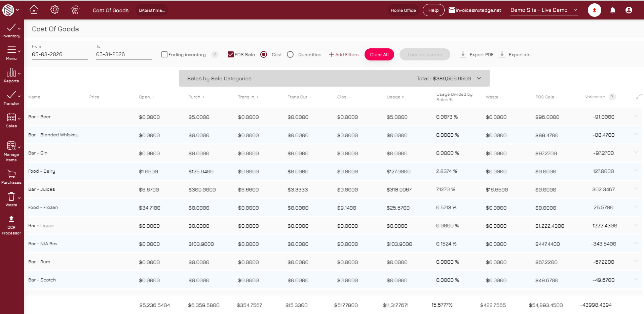The width and height of the screenshot is (644, 314).
Task: Click the Add Filters plus icon
Action: (x=331, y=54)
